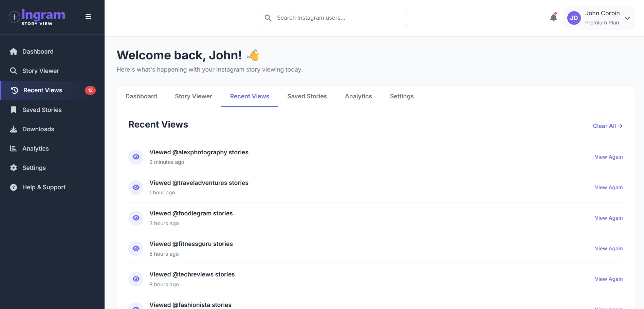The image size is (644, 309).
Task: Click View Again for @fitnessguru
Action: (x=608, y=248)
